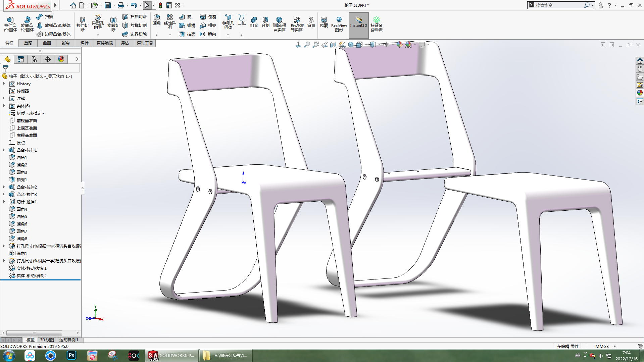Viewport: 644px width, 362px height.
Task: Choose the 拔模 draft tool
Action: coord(187,25)
